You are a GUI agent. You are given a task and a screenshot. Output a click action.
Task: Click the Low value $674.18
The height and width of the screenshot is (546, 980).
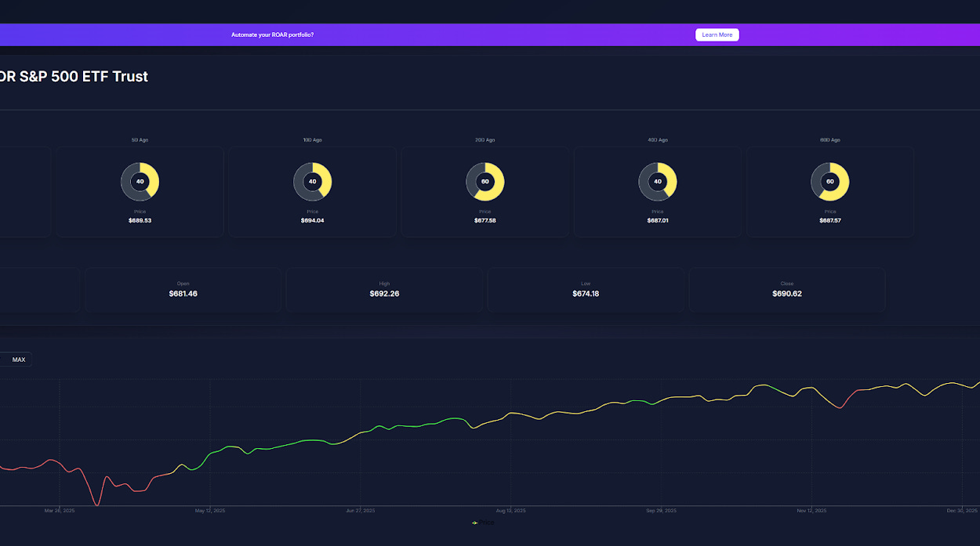[586, 294]
